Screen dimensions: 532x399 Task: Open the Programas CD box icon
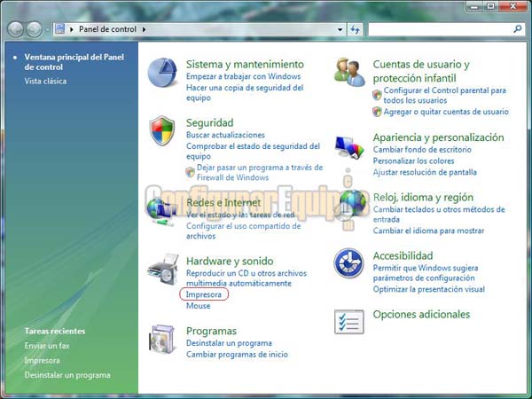tap(163, 340)
